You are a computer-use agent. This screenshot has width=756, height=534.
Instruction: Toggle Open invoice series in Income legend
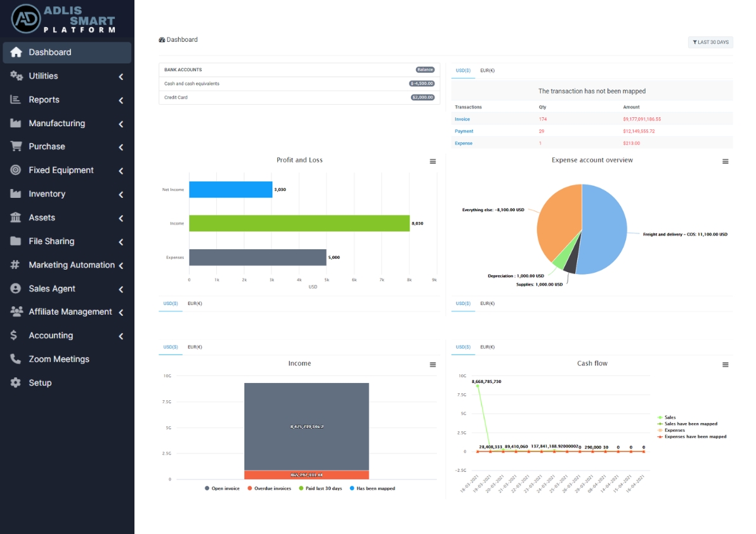coord(222,488)
